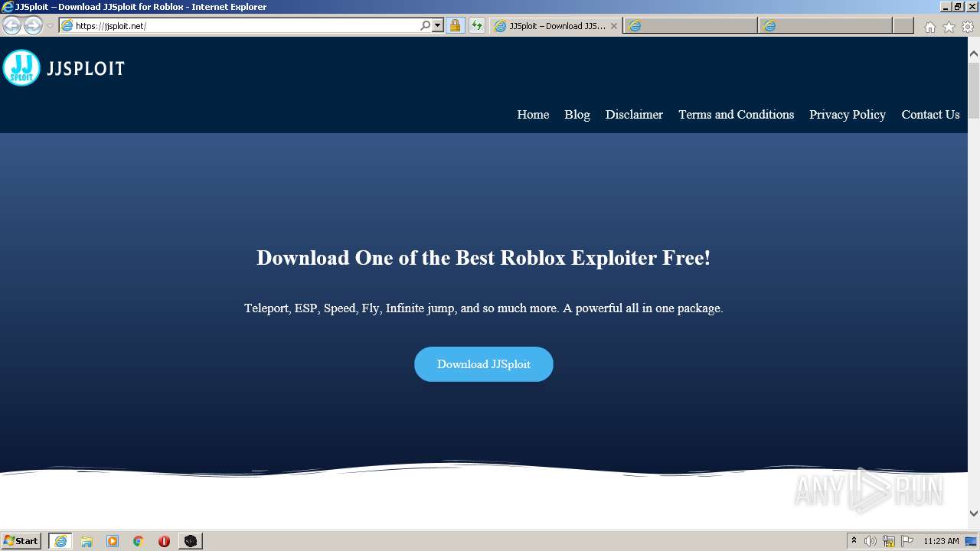980x551 pixels.
Task: Open Favorites star icon
Action: tap(949, 27)
